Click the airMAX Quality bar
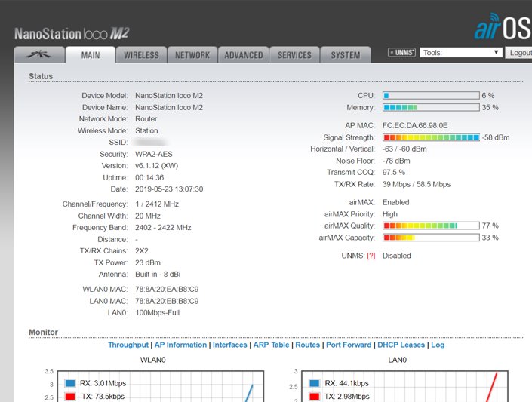The width and height of the screenshot is (532, 402). tap(431, 226)
